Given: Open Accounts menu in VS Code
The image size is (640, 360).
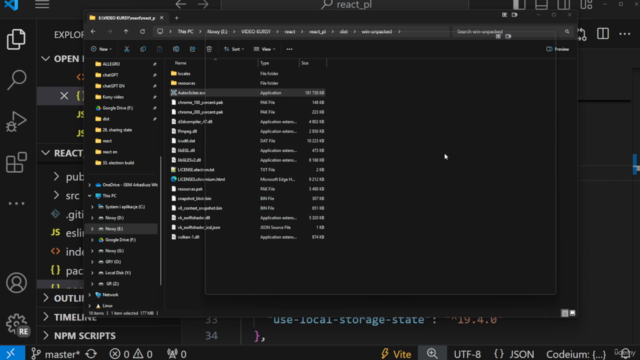Looking at the screenshot, I should (x=16, y=283).
